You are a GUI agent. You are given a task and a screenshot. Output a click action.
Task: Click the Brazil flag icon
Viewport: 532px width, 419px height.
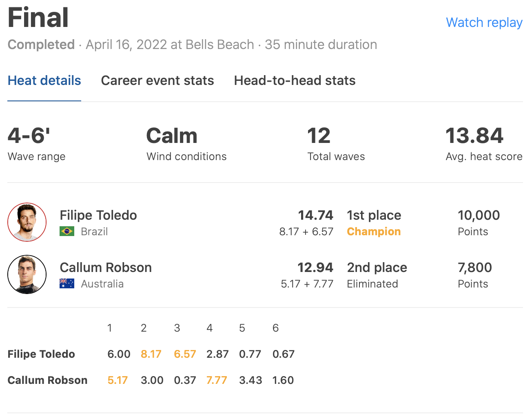click(x=67, y=232)
